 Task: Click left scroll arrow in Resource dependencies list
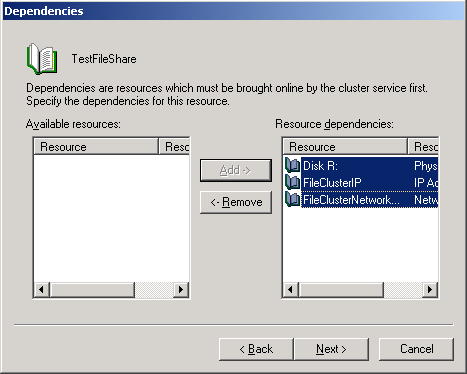point(291,289)
